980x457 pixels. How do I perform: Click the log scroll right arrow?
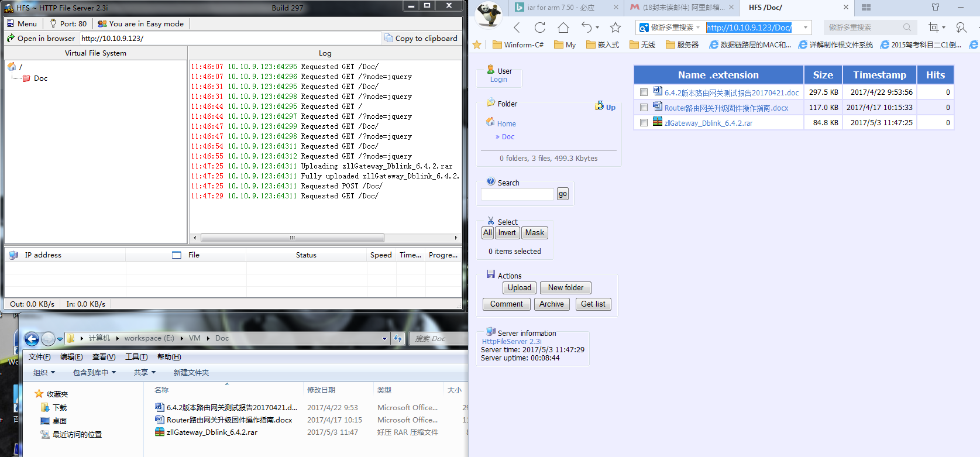click(456, 238)
